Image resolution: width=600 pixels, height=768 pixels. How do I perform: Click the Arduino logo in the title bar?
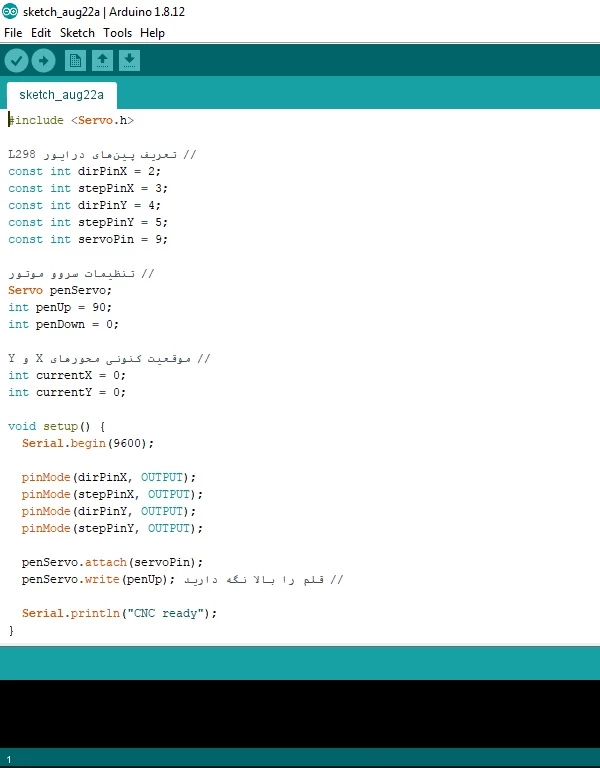[10, 12]
